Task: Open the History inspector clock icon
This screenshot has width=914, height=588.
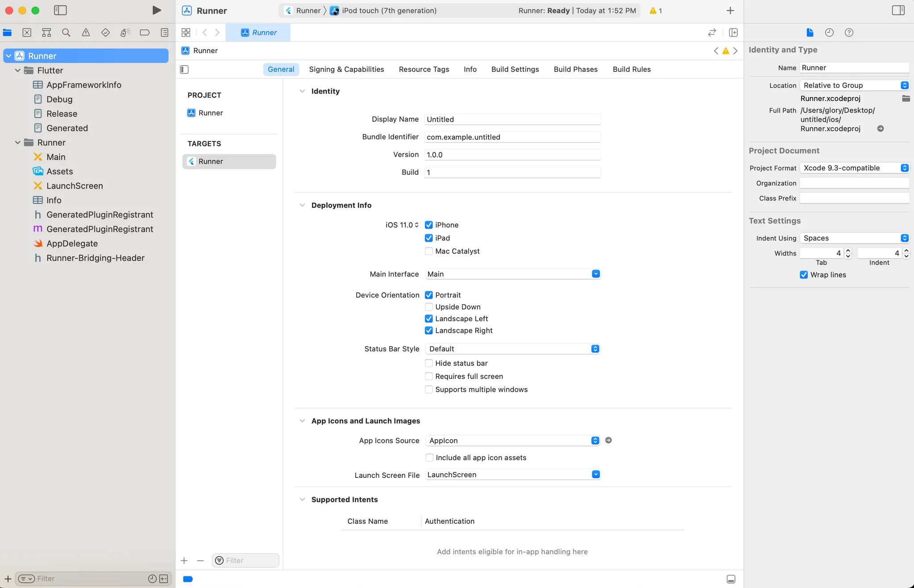Action: pyautogui.click(x=829, y=33)
